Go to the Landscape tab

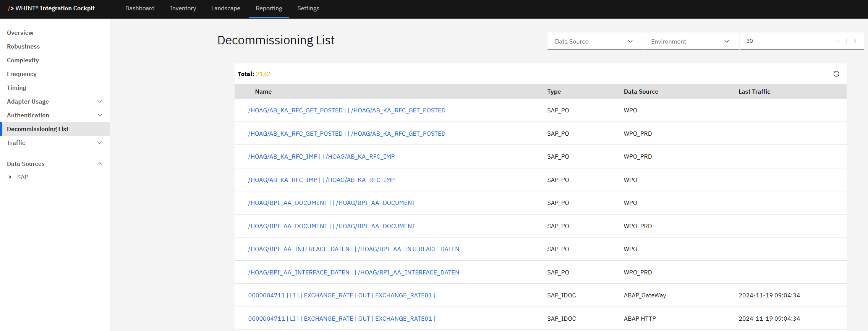(225, 8)
